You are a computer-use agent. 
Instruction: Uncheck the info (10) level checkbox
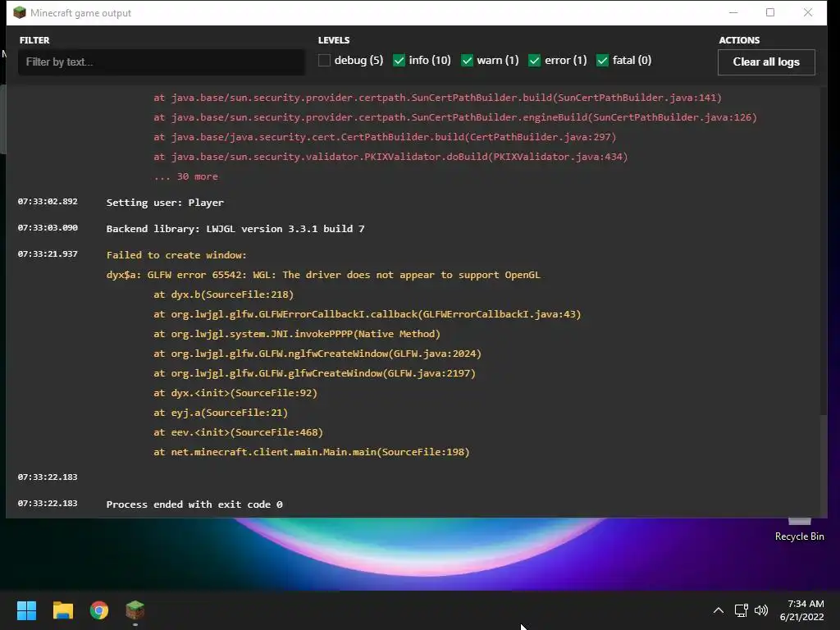point(399,61)
